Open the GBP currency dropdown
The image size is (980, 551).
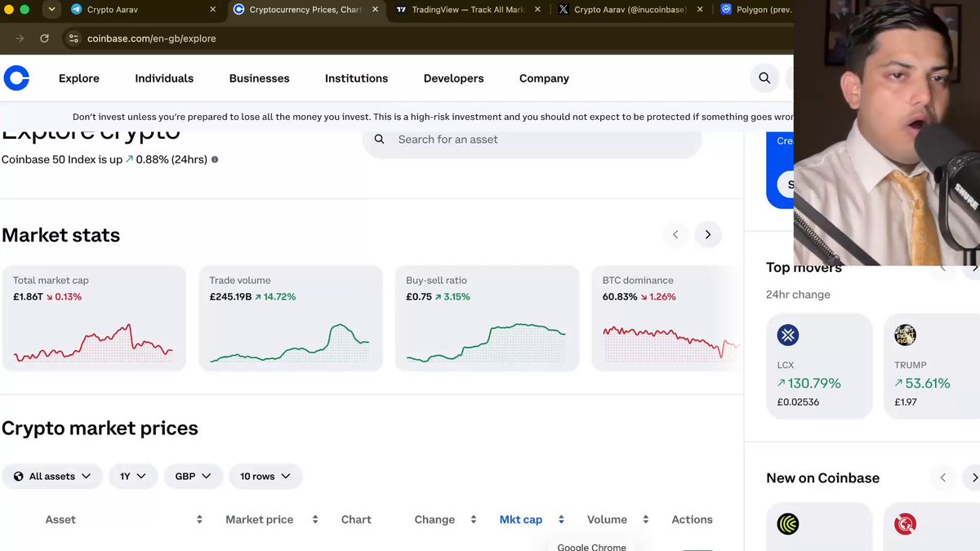(x=194, y=476)
